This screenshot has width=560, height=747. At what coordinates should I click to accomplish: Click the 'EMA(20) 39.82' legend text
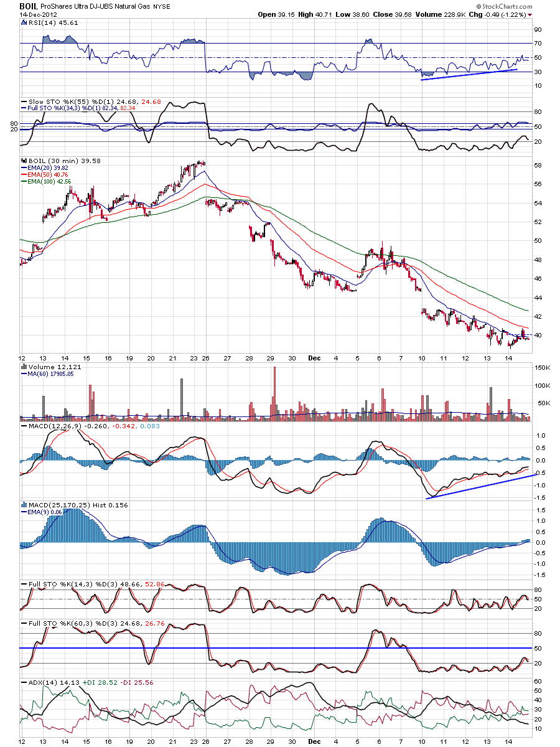pos(49,167)
